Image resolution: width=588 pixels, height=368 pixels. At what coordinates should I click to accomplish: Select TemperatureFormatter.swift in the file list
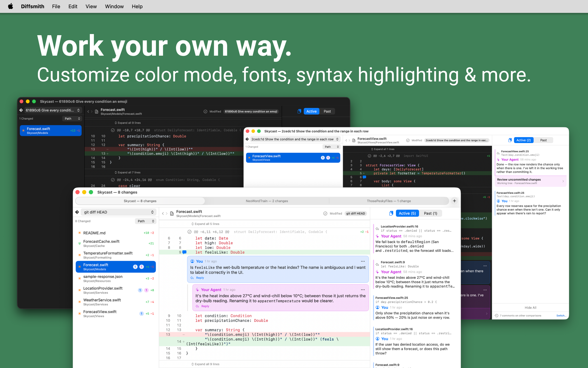point(116,255)
